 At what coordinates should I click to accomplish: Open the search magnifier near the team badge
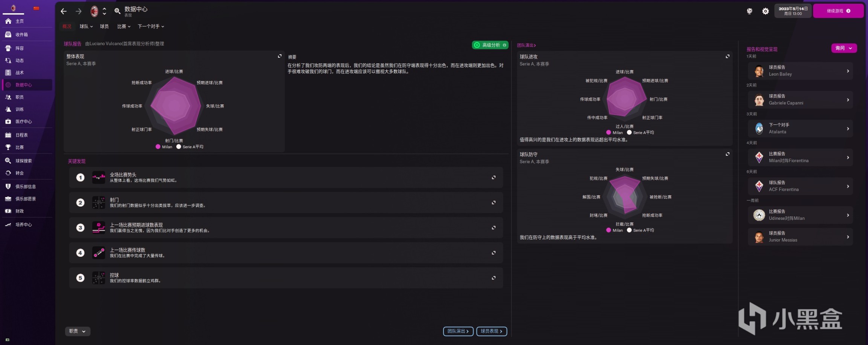coord(117,11)
